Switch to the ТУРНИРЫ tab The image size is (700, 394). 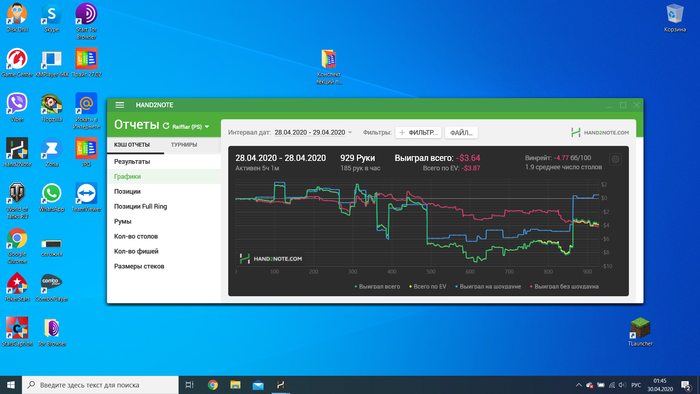pos(184,145)
